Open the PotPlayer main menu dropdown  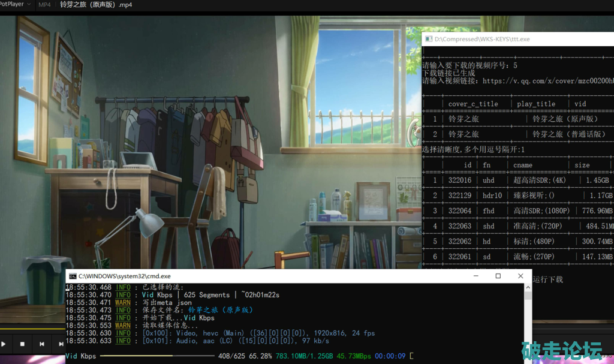(x=13, y=4)
